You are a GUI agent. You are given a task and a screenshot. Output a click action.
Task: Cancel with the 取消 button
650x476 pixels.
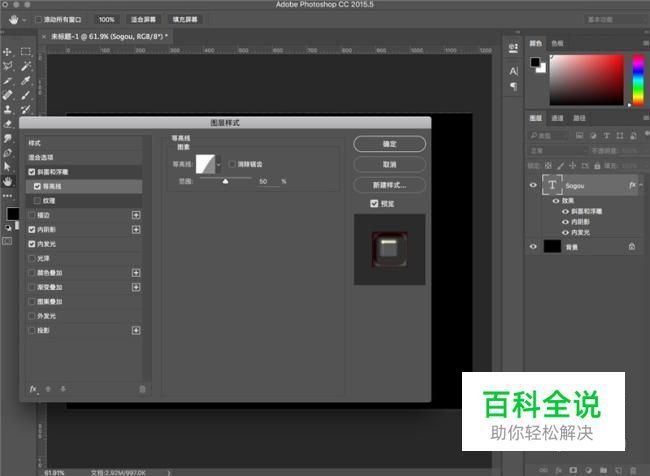pyautogui.click(x=389, y=165)
